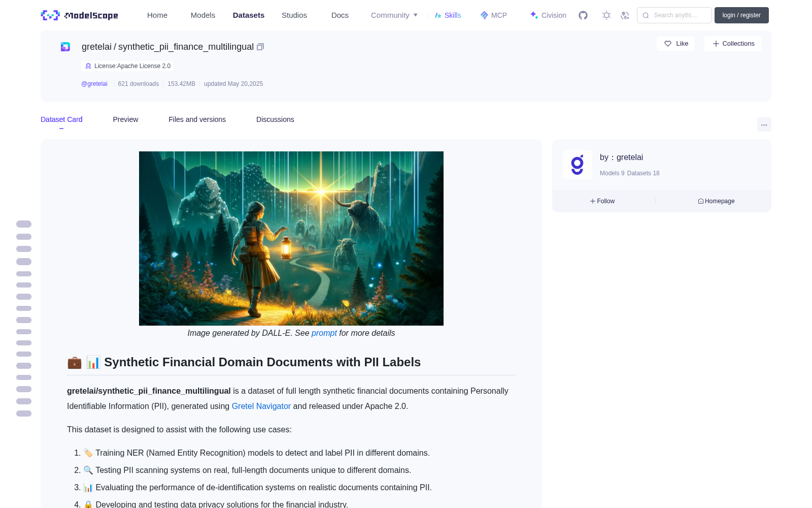Switch to Files and versions tab
The height and width of the screenshot is (508, 812).
point(197,119)
